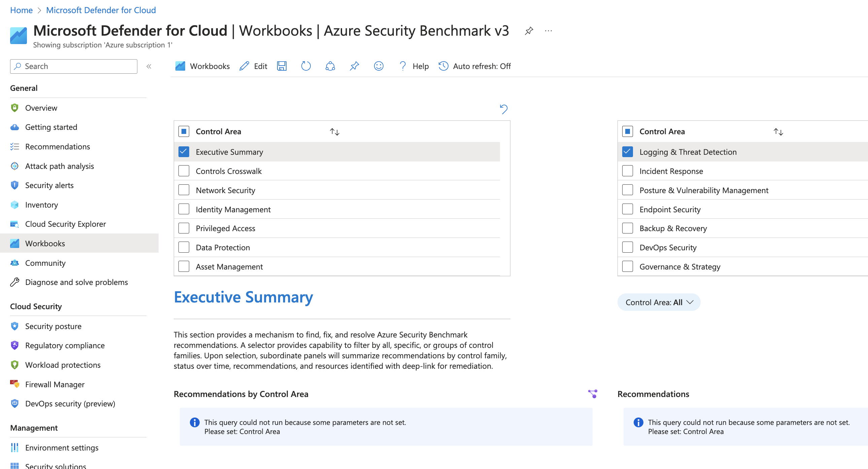Click the Save workbook icon
Image resolution: width=868 pixels, height=469 pixels.
(282, 66)
